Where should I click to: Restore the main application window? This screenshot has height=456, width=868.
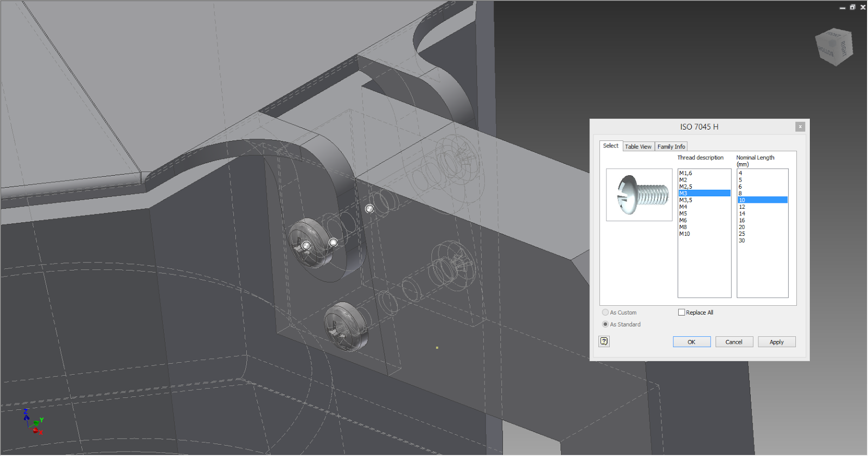852,7
